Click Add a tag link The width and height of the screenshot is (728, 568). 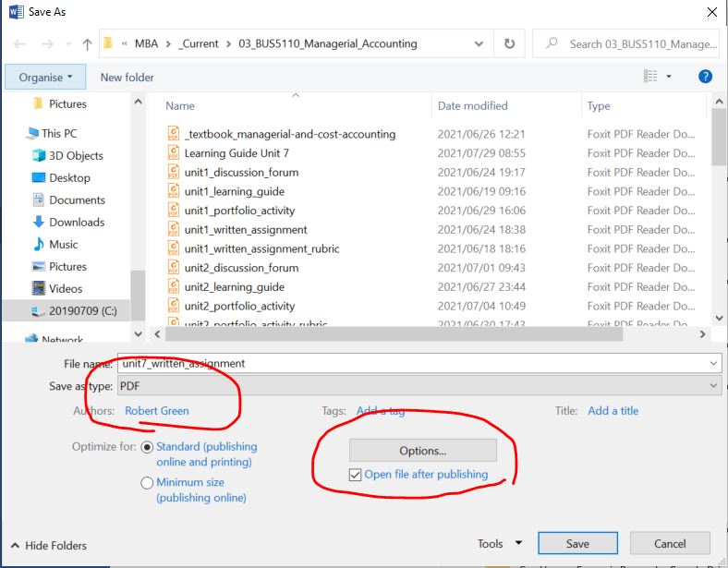point(381,411)
